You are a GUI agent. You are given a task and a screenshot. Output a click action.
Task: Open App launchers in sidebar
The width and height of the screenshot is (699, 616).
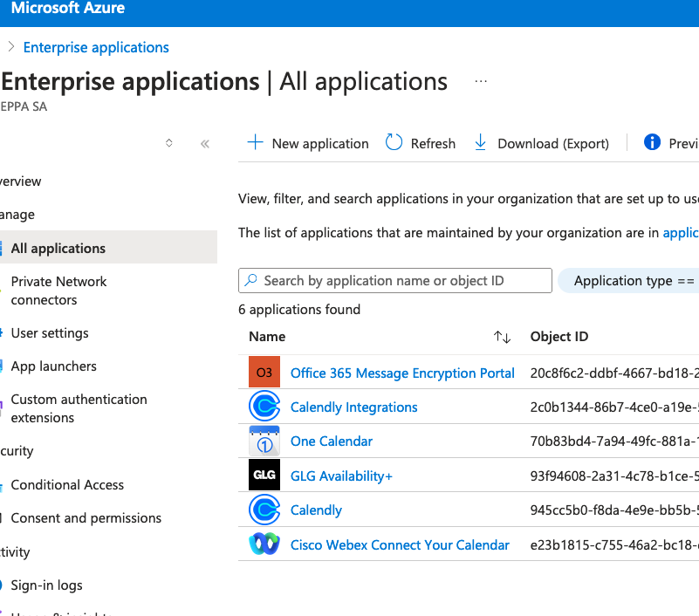click(x=54, y=366)
